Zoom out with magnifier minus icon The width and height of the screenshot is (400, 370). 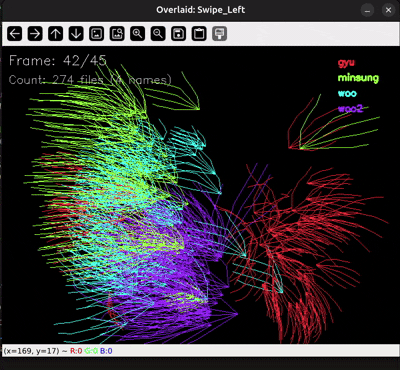point(158,34)
